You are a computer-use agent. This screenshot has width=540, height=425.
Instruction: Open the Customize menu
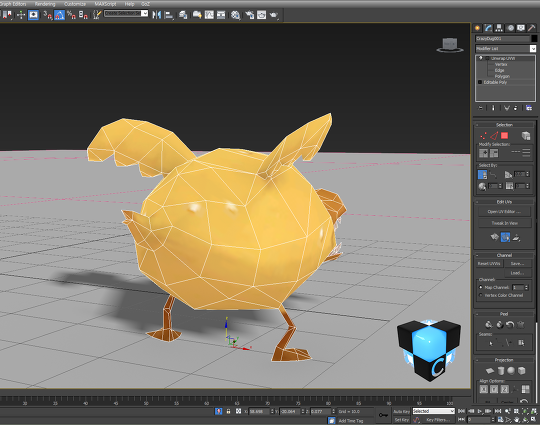(x=75, y=4)
